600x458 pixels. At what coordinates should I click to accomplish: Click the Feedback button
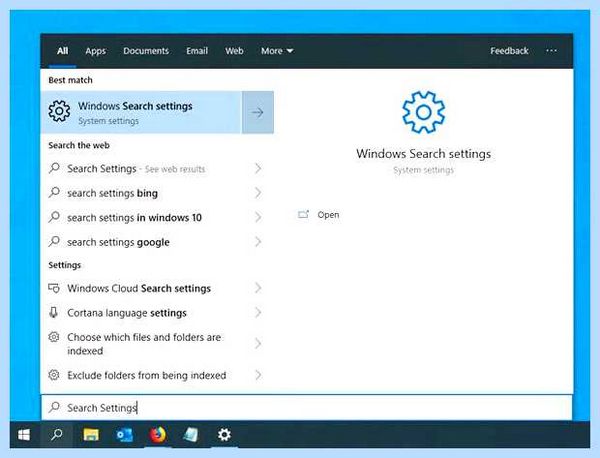tap(509, 51)
